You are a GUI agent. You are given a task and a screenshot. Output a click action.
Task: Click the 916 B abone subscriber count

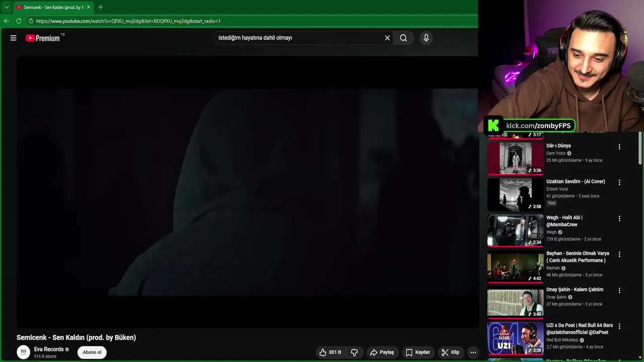[x=45, y=356]
